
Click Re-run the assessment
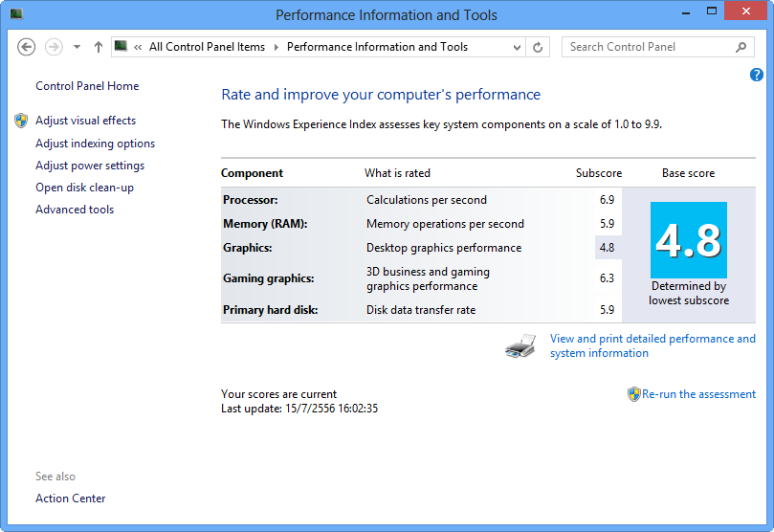click(x=698, y=394)
